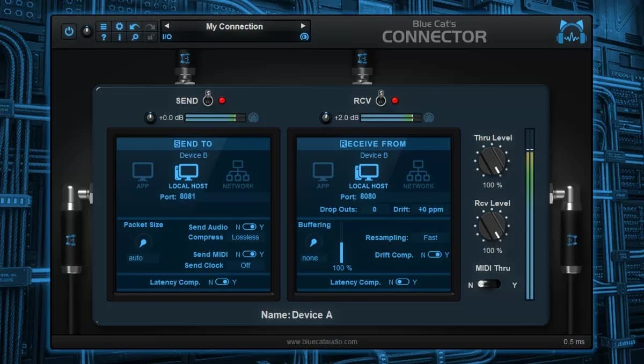The height and width of the screenshot is (364, 644).
Task: Click the buffer fill bar at 100 %
Action: click(x=341, y=243)
